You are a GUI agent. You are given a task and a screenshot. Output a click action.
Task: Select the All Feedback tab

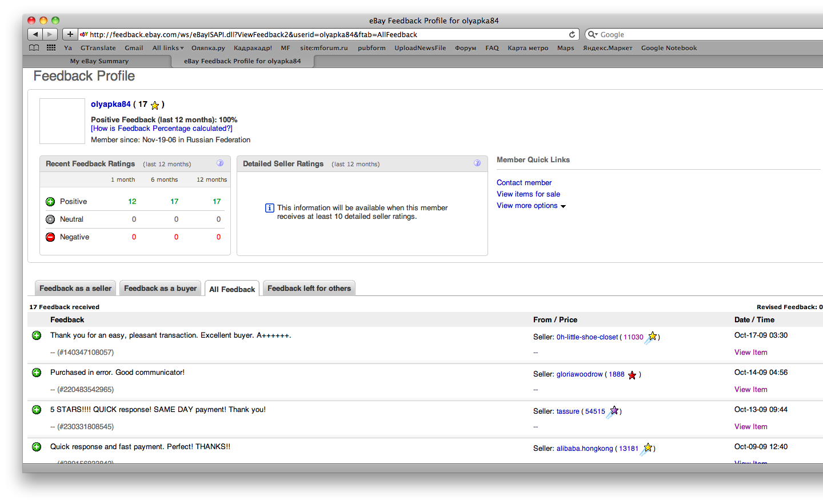pos(232,289)
